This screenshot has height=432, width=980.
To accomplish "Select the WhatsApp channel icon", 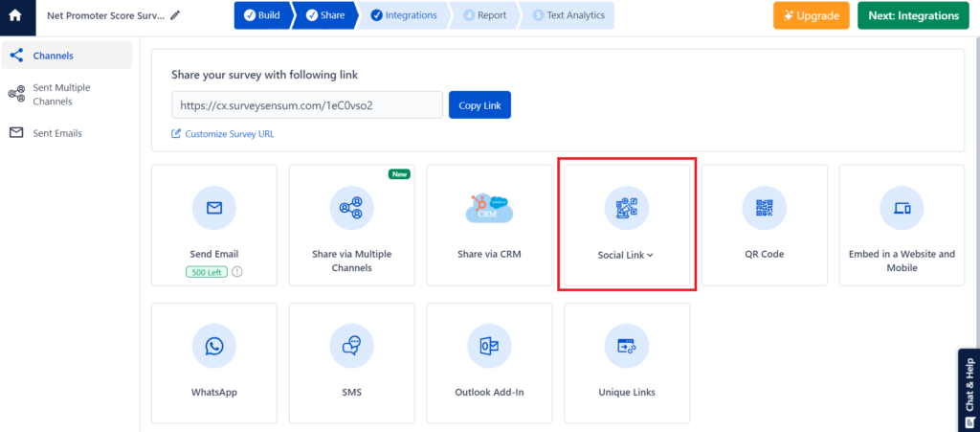I will tap(213, 346).
